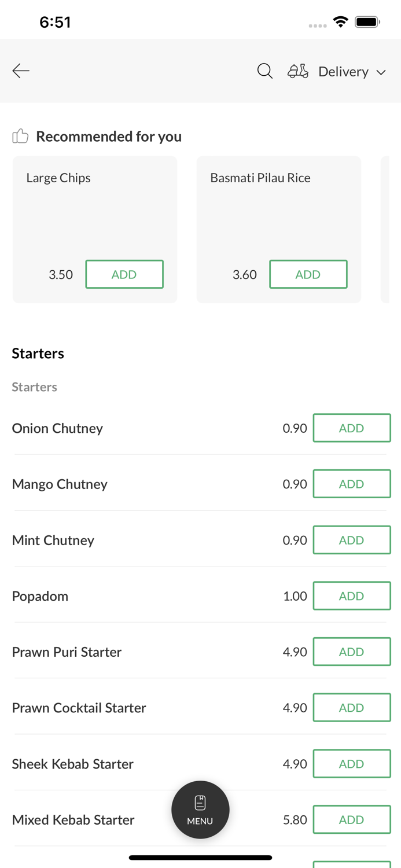
Task: Expand the Delivery dropdown chevron
Action: click(381, 72)
